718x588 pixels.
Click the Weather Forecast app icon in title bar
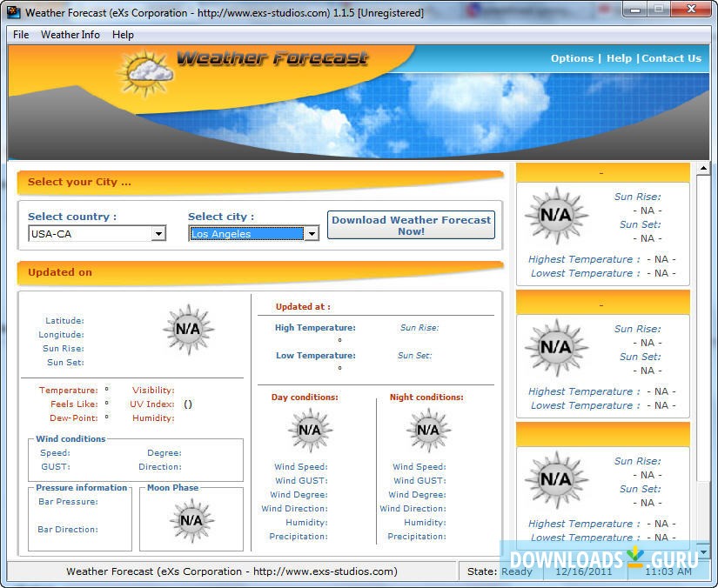point(12,11)
